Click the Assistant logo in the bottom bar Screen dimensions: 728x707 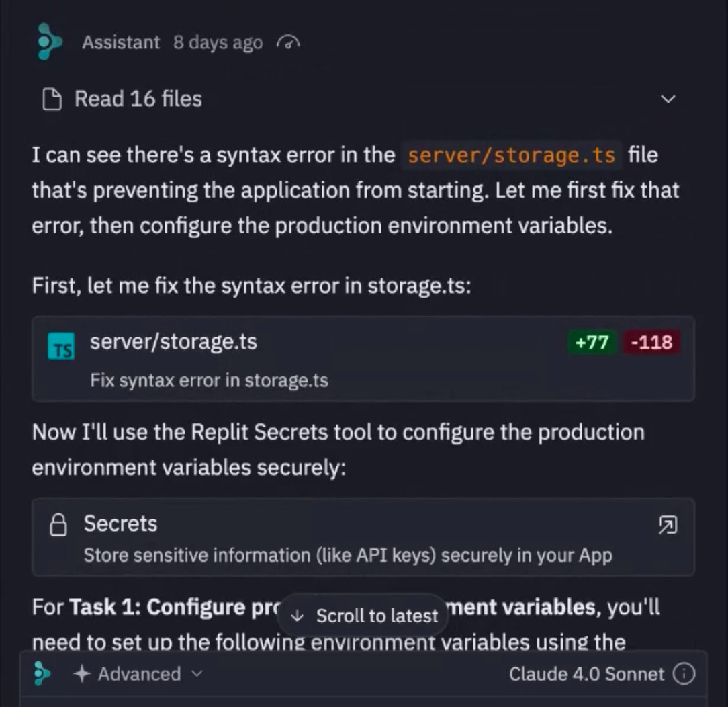click(42, 673)
